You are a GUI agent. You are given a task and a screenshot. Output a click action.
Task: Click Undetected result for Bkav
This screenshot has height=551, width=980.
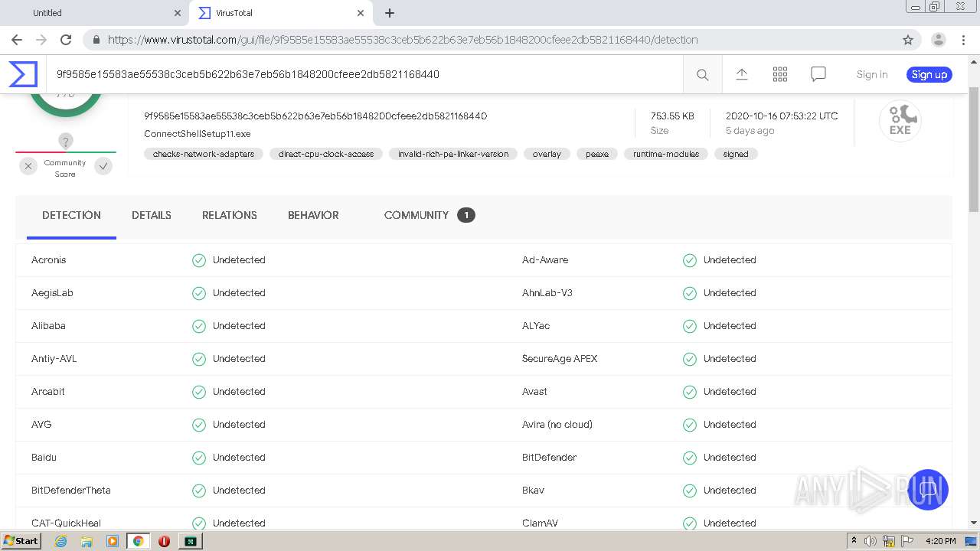730,491
